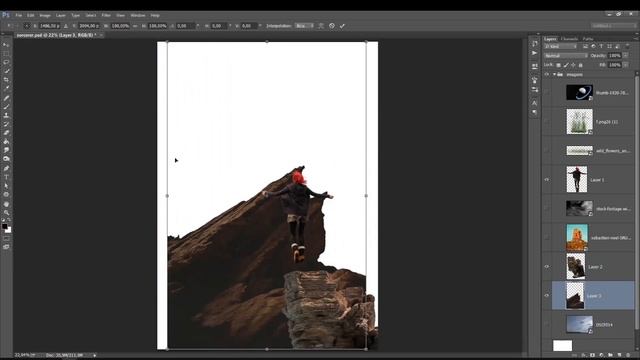
Task: Show the grass plants layer
Action: [547, 122]
